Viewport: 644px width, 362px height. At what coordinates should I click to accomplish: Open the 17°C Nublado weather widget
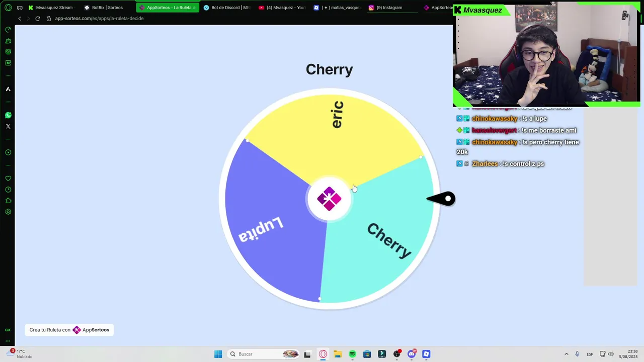[20, 354]
